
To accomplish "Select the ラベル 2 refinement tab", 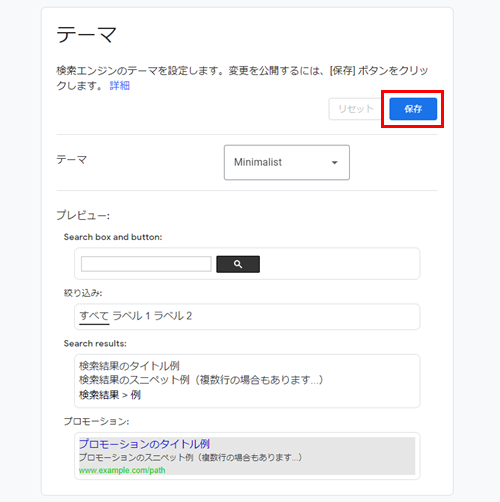I will click(x=173, y=316).
